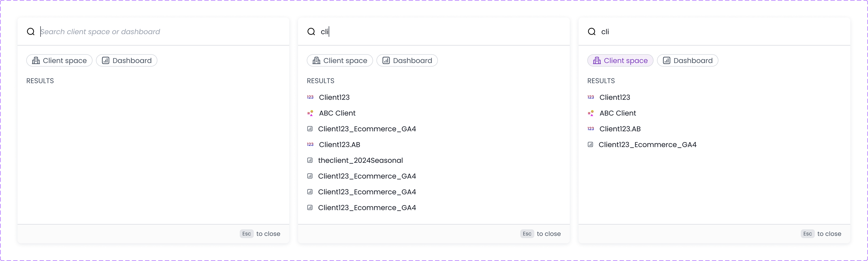Select ABC Client in the right filtered results
This screenshot has height=261, width=868.
pos(617,113)
